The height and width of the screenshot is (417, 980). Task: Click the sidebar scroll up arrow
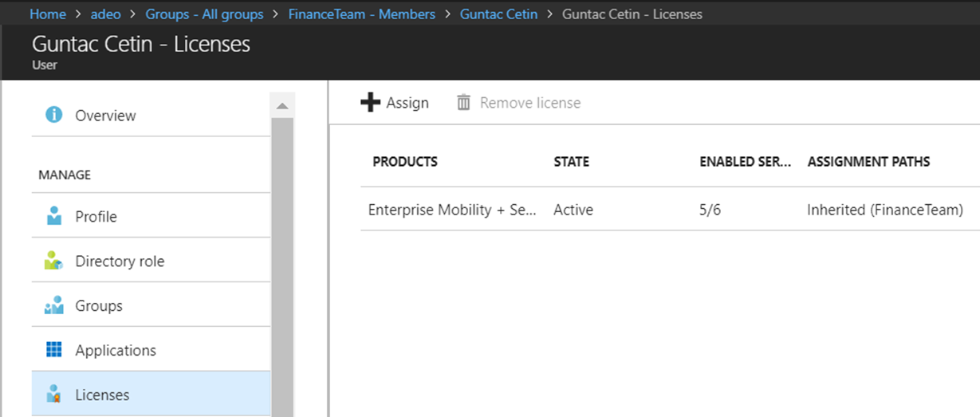(282, 106)
